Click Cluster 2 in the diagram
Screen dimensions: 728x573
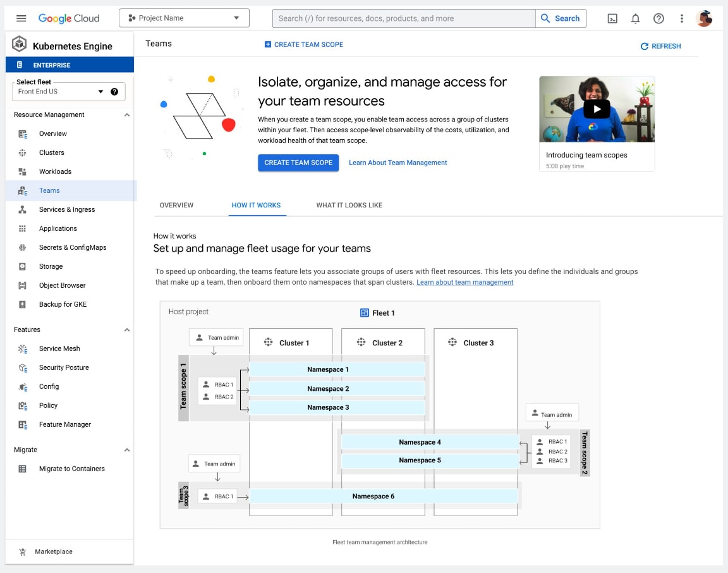coord(387,343)
